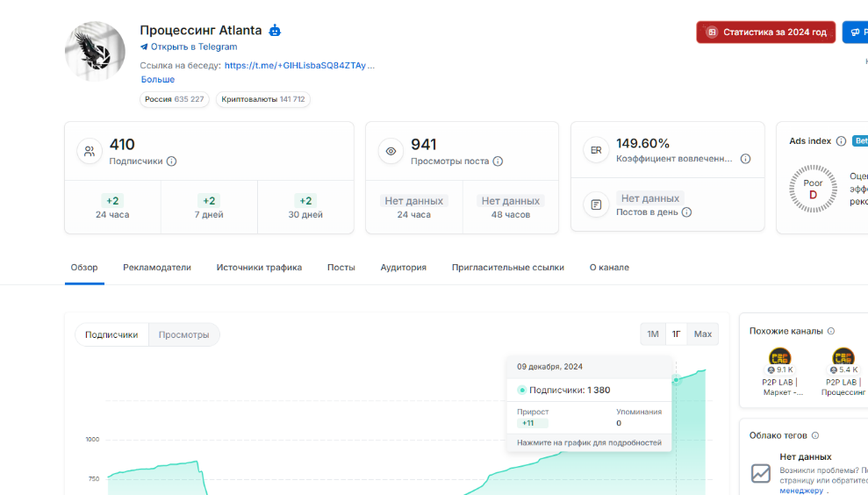Open P2P LAB Маркет channel icon

click(779, 357)
